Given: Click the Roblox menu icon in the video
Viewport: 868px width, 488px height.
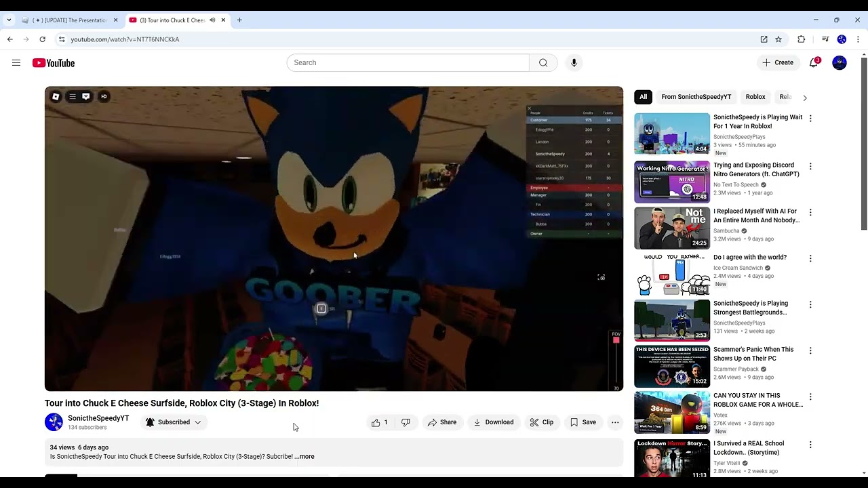Looking at the screenshot, I should coord(56,96).
